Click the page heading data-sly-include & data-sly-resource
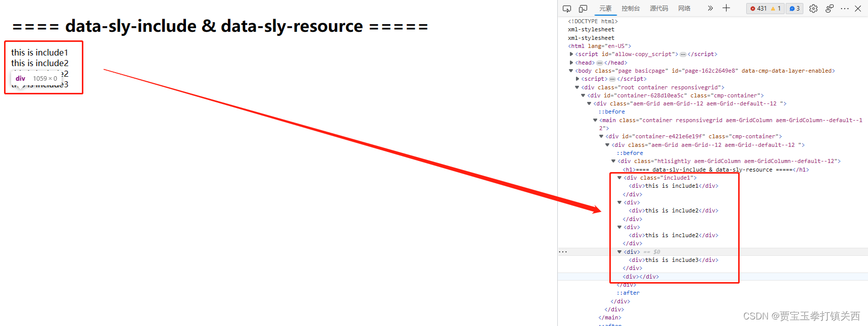Screen dimensions: 868x326 pyautogui.click(x=220, y=26)
